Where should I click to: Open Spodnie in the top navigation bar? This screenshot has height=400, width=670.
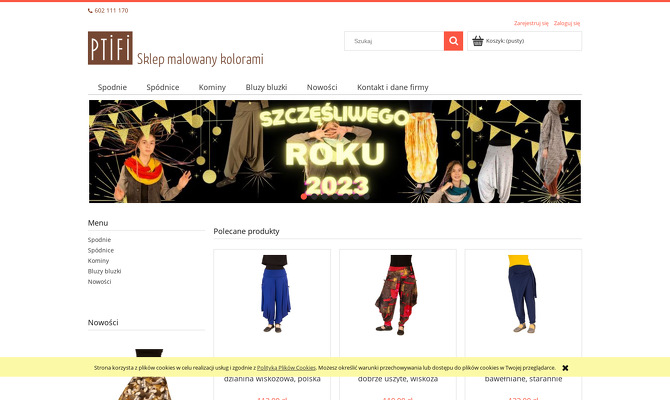(112, 87)
